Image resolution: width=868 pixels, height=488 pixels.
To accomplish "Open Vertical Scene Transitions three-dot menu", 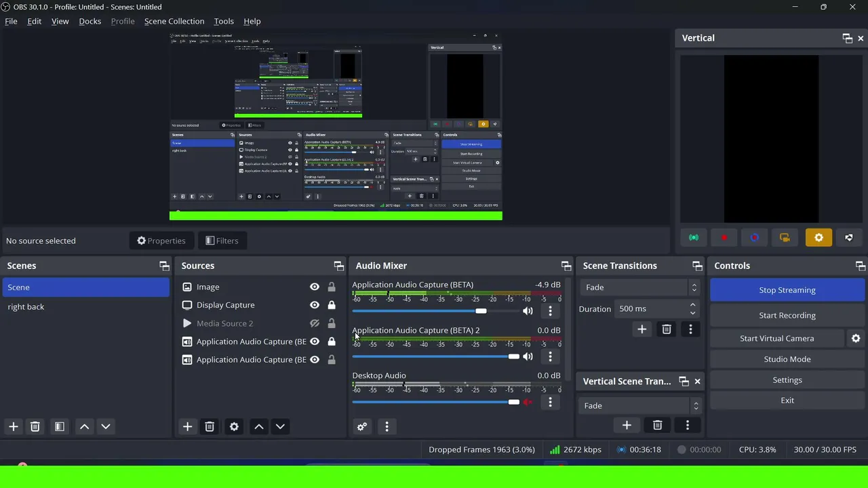I will pyautogui.click(x=687, y=425).
